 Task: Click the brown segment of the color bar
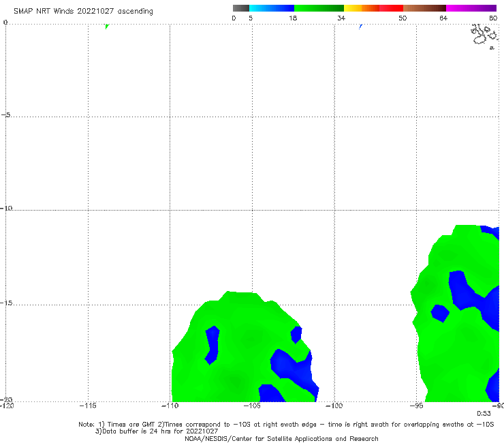[x=424, y=8]
